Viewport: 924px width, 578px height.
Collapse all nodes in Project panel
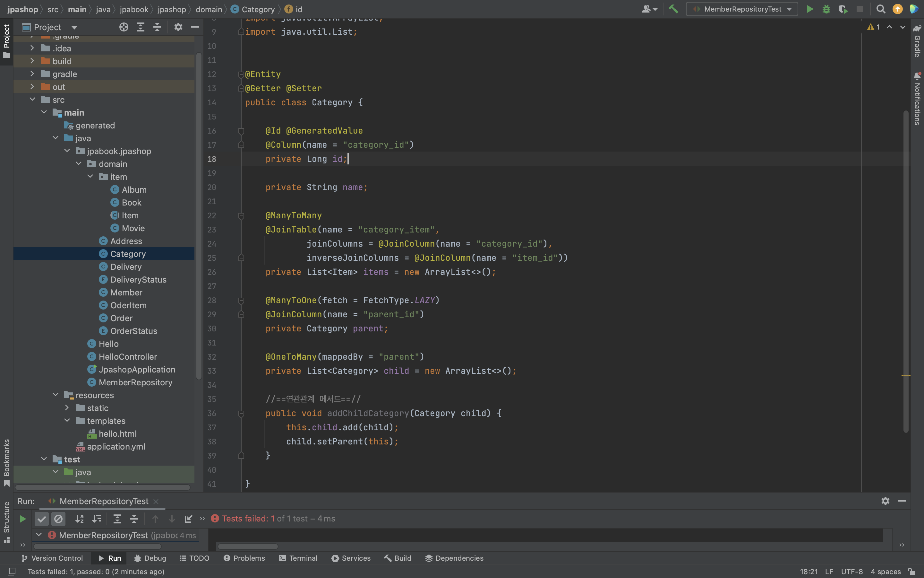tap(157, 27)
